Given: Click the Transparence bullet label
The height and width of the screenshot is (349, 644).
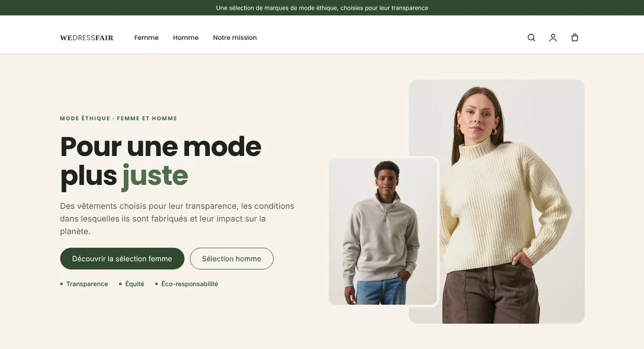Looking at the screenshot, I should (x=87, y=284).
